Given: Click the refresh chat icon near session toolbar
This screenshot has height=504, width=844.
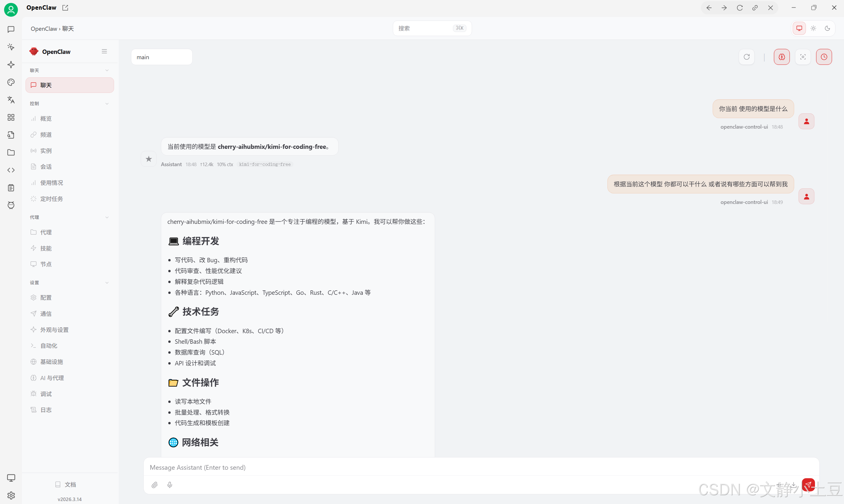Looking at the screenshot, I should (746, 57).
